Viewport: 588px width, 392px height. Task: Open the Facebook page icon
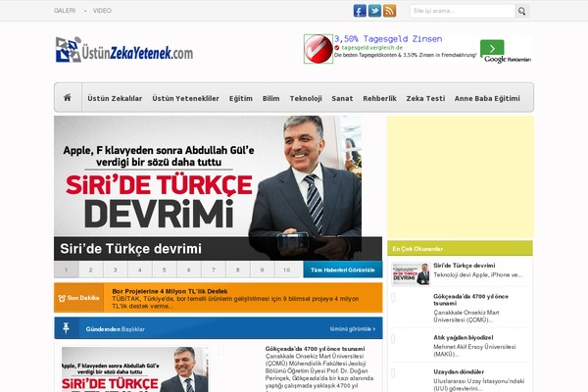[x=360, y=11]
